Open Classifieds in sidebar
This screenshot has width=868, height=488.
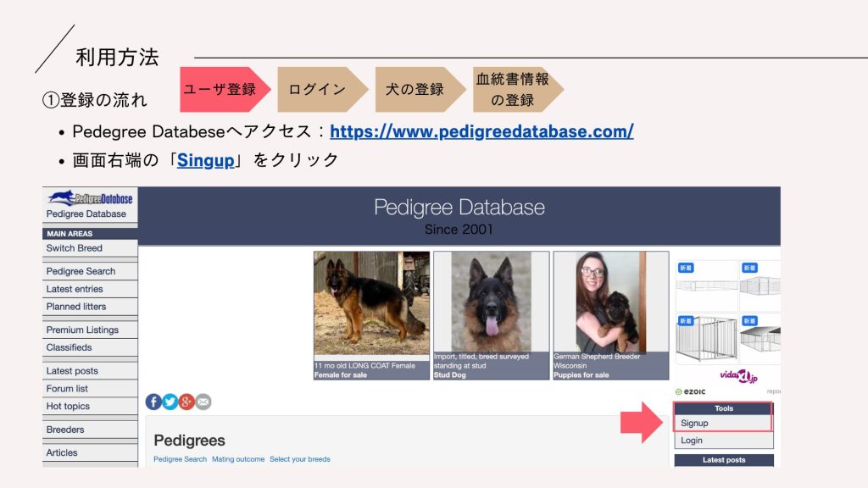90,347
